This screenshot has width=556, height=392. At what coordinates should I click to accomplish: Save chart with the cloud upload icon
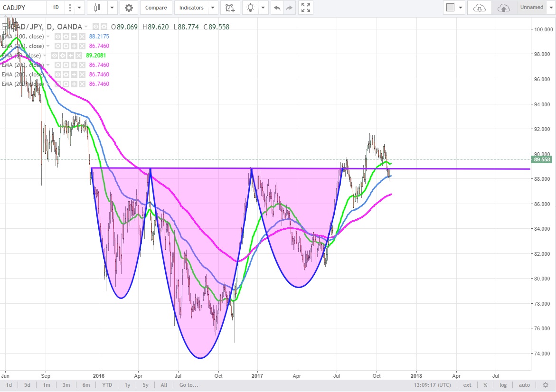pyautogui.click(x=504, y=8)
